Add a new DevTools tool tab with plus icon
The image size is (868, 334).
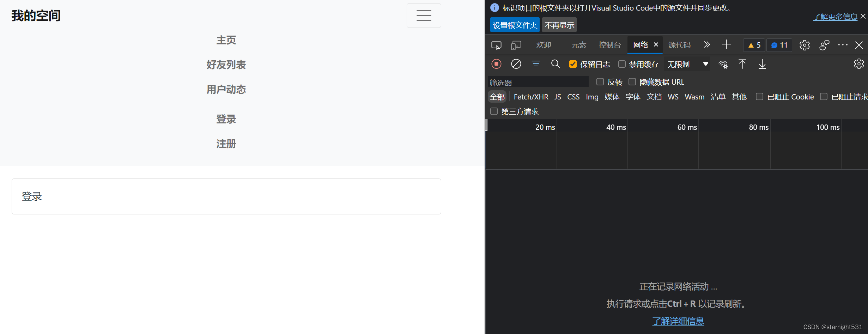(x=726, y=44)
